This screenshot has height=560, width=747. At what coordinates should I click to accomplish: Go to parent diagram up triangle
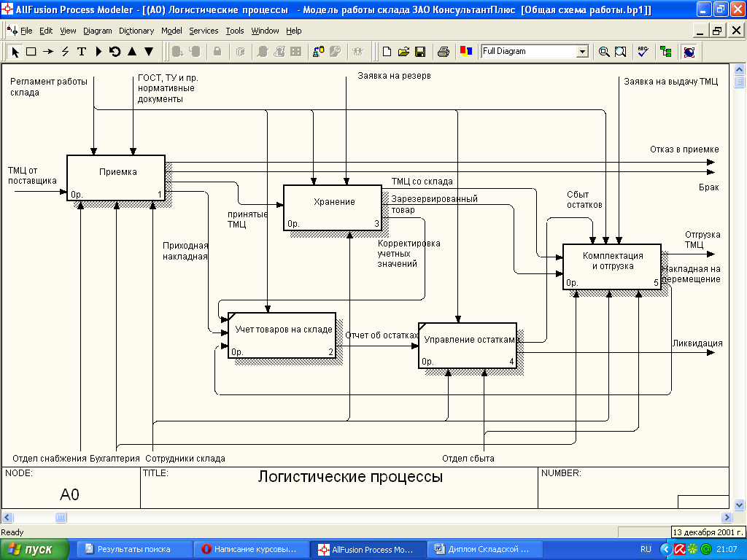[x=132, y=52]
